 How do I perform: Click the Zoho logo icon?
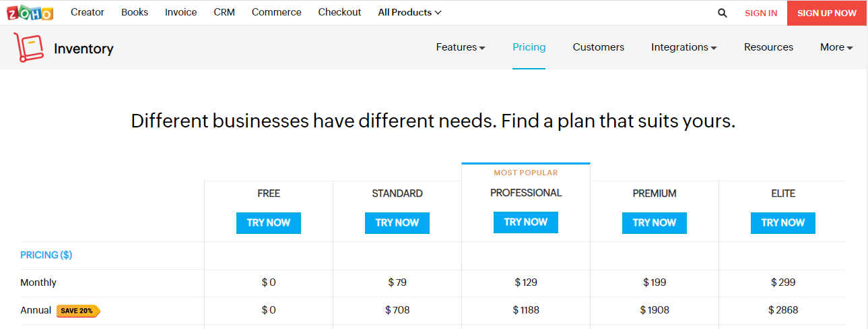(30, 12)
